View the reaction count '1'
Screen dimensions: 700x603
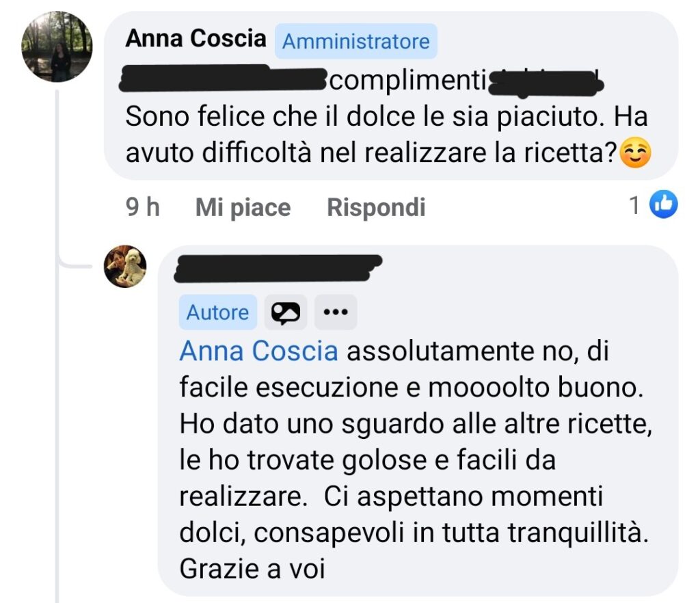[x=635, y=205]
